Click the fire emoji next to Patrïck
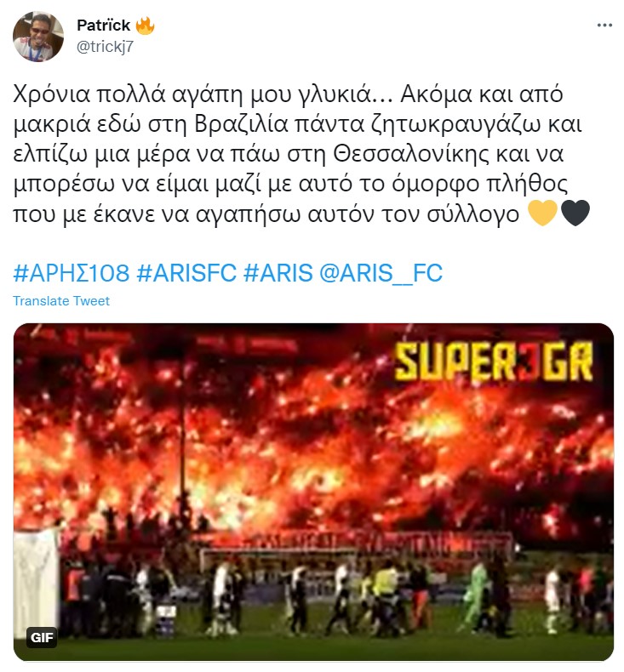This screenshot has width=624, height=672. (145, 26)
